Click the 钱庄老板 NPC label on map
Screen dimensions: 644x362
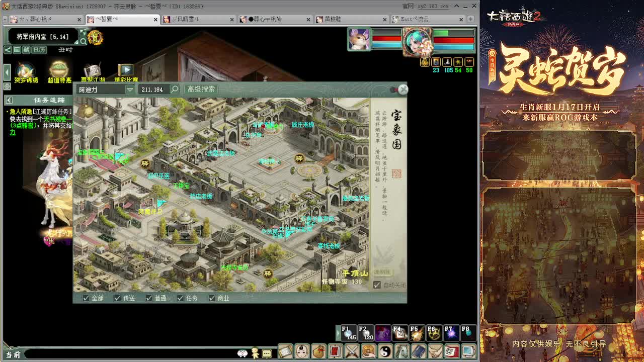[303, 125]
